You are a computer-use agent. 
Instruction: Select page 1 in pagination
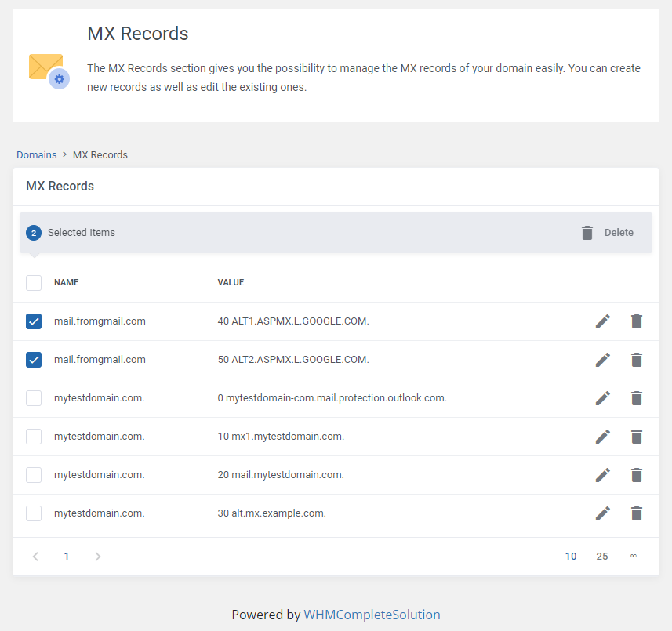[x=67, y=557]
